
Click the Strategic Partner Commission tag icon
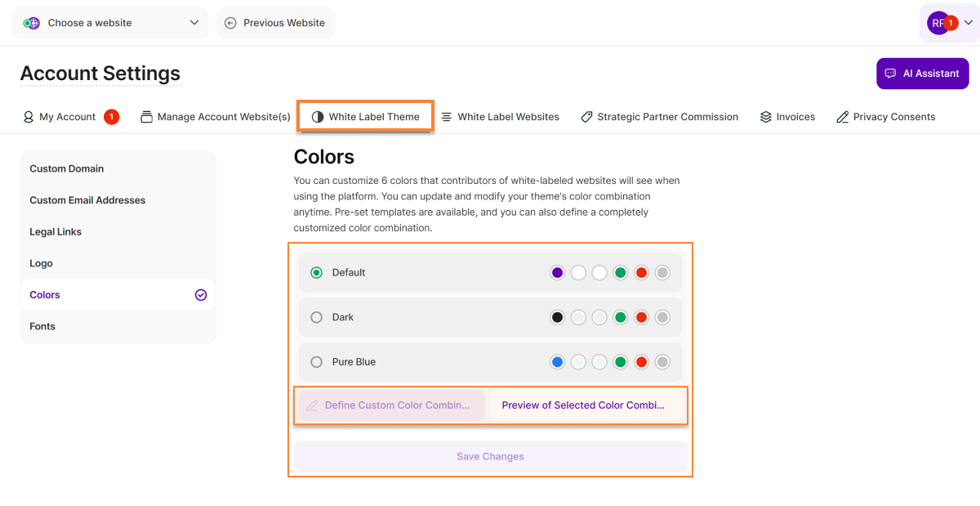click(x=586, y=117)
